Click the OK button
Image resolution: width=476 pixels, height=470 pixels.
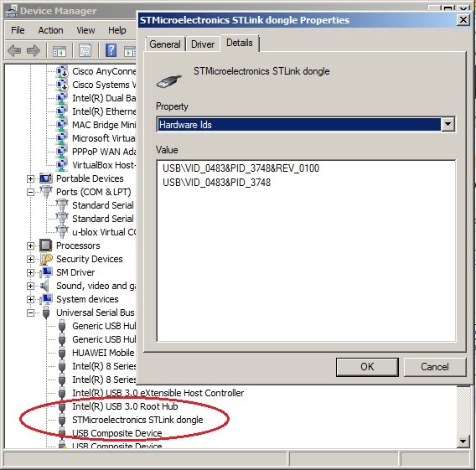click(367, 367)
